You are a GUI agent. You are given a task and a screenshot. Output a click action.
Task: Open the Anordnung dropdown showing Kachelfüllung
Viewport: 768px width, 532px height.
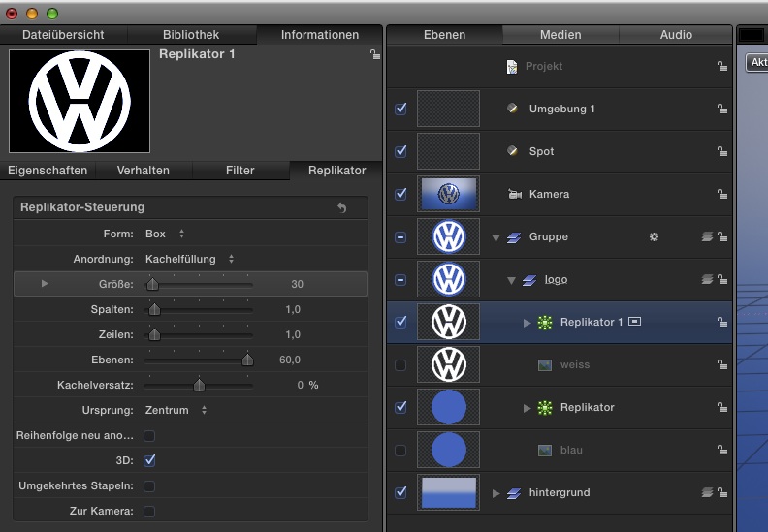[x=189, y=259]
